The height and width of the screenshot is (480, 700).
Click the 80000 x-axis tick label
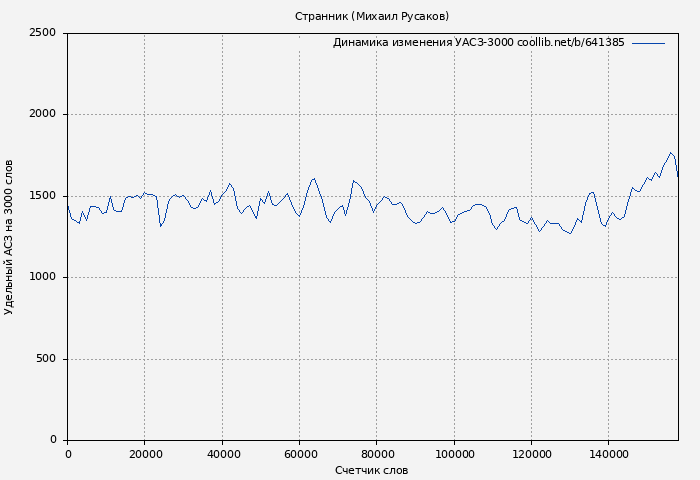(x=376, y=454)
